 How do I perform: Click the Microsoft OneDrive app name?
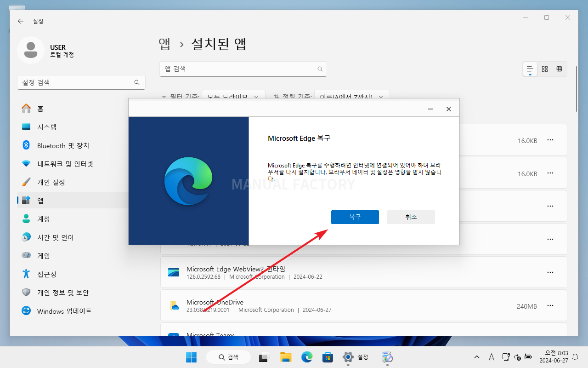[215, 302]
